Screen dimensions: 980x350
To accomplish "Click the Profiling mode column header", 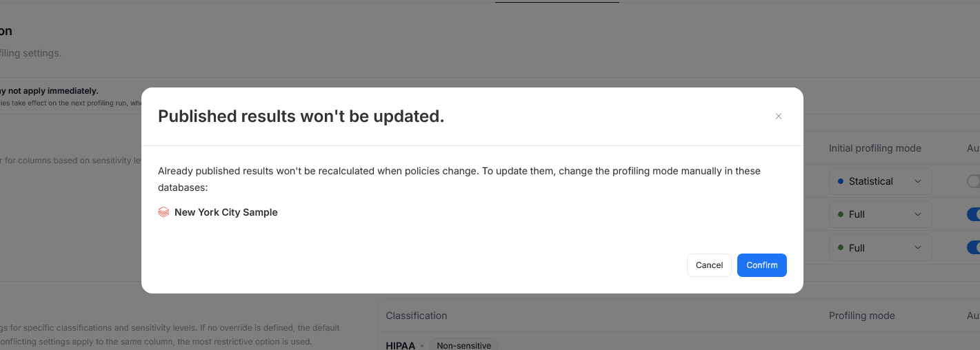I will (861, 316).
